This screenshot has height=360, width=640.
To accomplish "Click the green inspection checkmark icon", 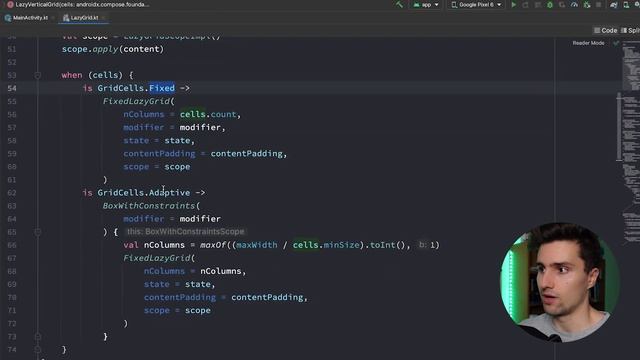I will pyautogui.click(x=616, y=43).
